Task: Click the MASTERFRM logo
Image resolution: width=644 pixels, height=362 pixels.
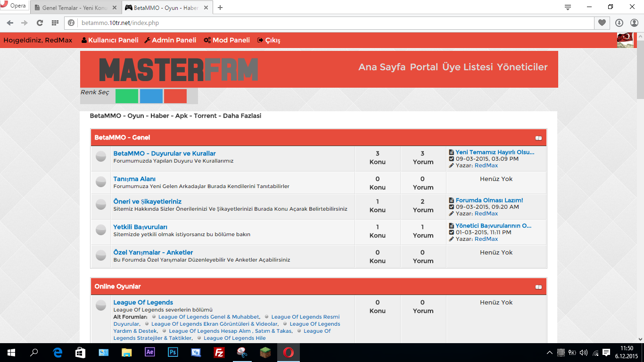Action: (179, 70)
